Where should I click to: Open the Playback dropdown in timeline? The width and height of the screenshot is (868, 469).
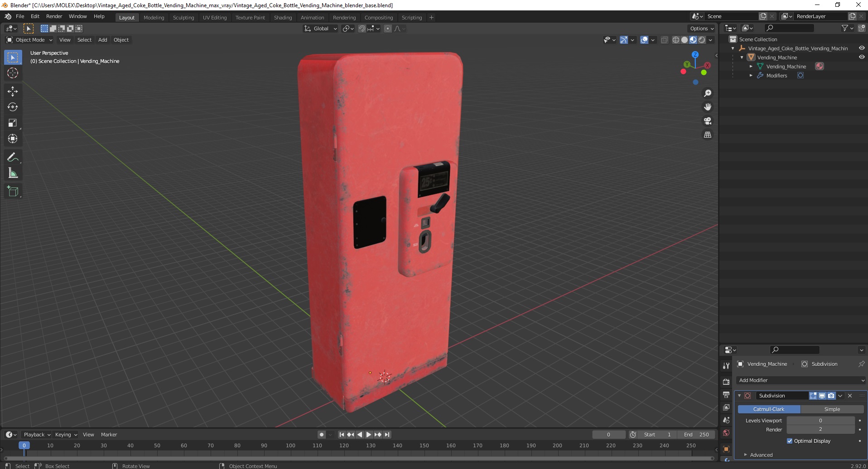[x=36, y=435]
